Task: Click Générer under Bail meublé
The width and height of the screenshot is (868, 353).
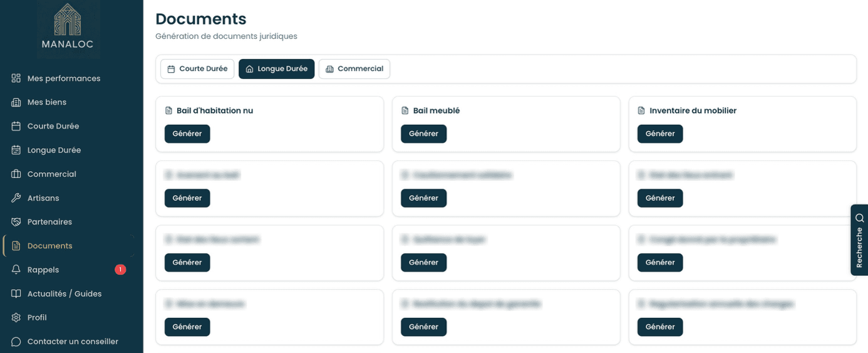Action: point(423,134)
